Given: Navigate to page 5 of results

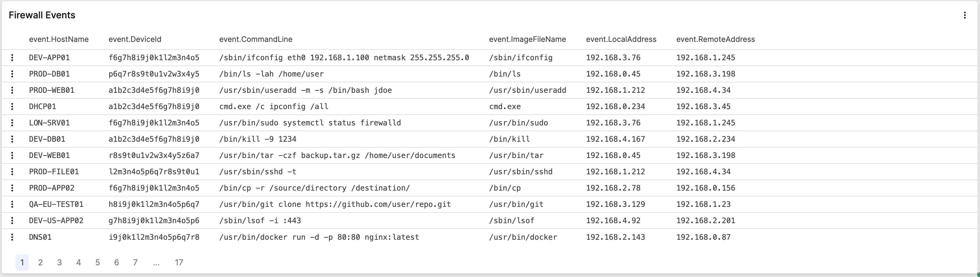Looking at the screenshot, I should pos(97,262).
